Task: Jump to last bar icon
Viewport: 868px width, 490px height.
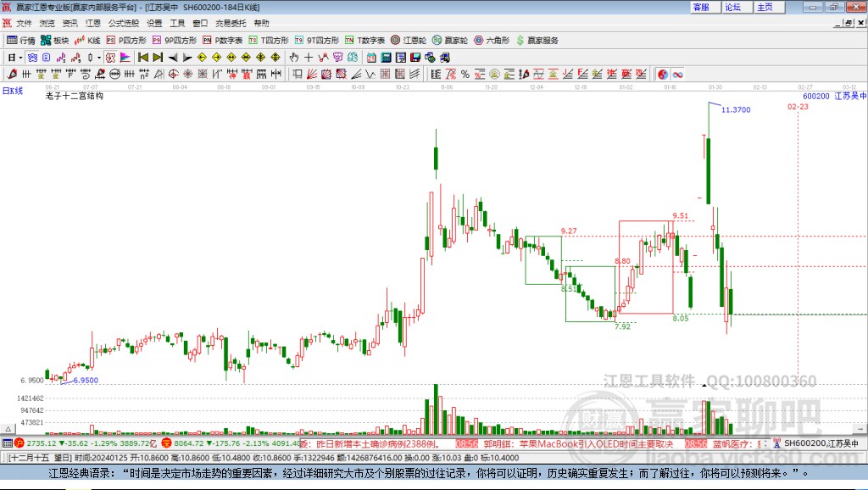Action: tap(158, 58)
